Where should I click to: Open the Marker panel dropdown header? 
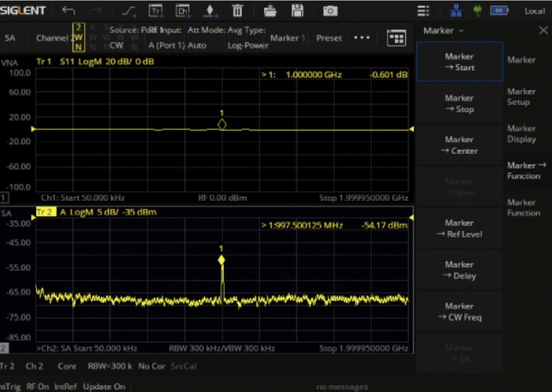click(x=443, y=31)
